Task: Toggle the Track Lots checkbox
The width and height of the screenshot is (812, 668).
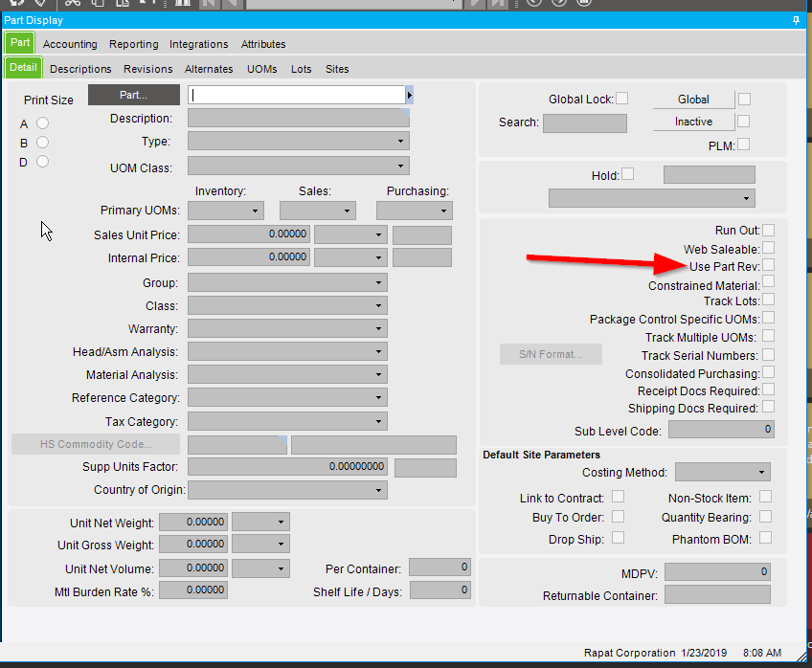Action: pyautogui.click(x=768, y=301)
